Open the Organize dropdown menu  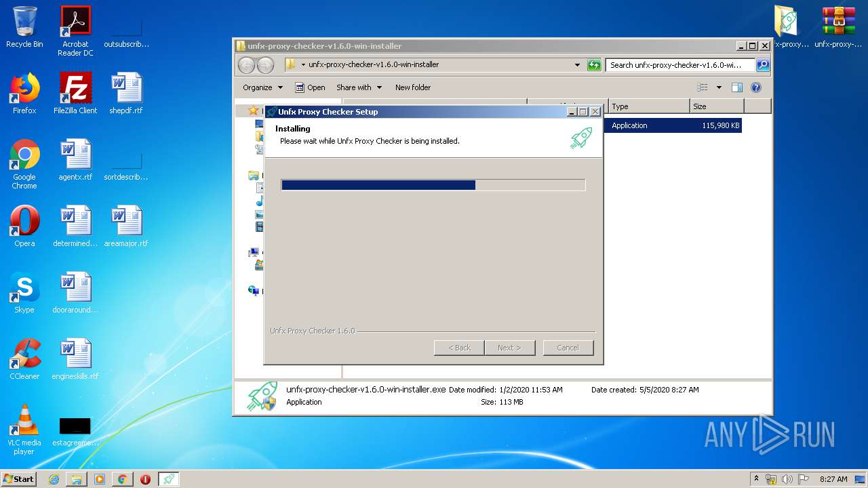262,87
